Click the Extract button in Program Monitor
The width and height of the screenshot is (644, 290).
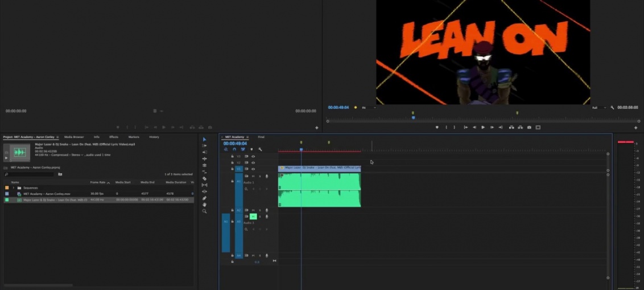[x=520, y=128]
